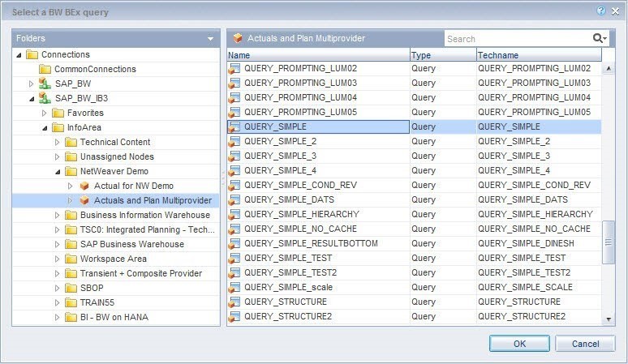
Task: Select the Workspace Area folder
Action: pos(113,259)
